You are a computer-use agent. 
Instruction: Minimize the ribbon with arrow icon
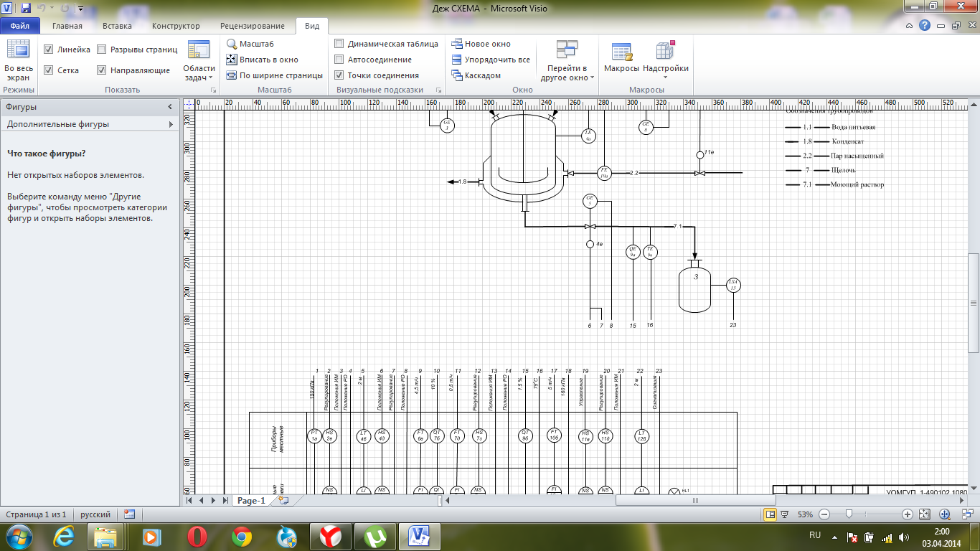[909, 25]
